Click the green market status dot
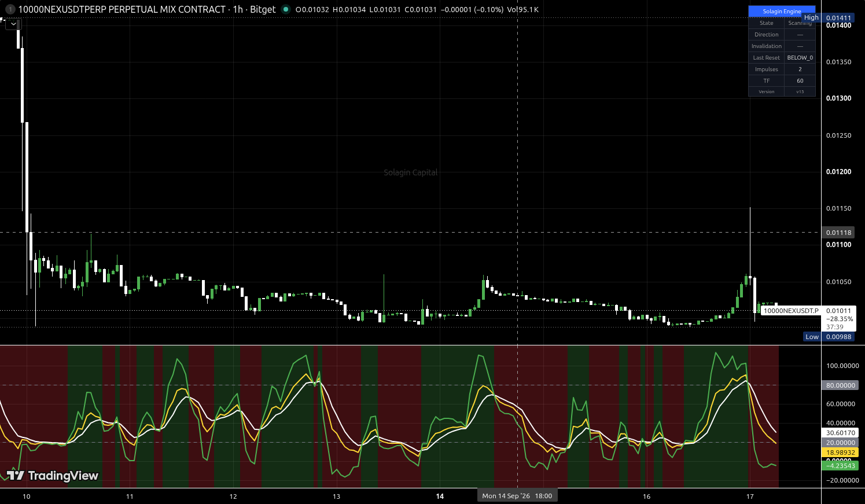Viewport: 865px width, 504px height. [x=285, y=9]
